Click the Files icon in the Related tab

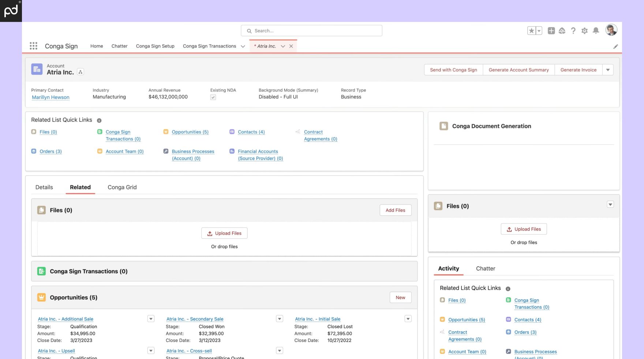tap(41, 210)
